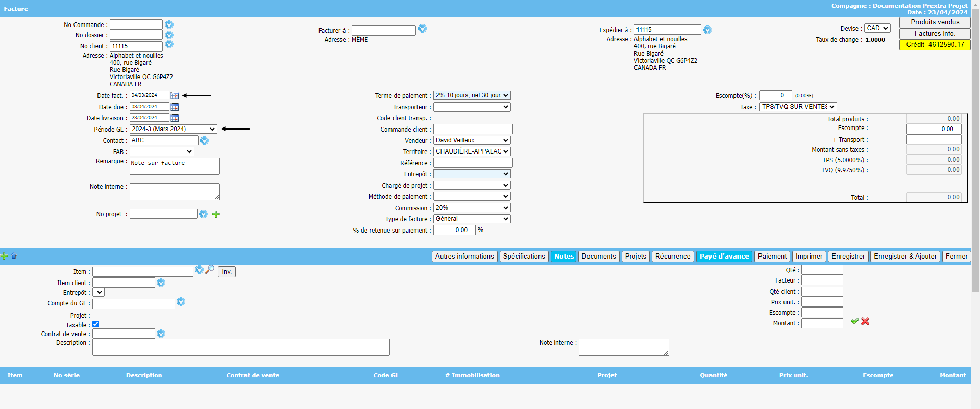Image resolution: width=980 pixels, height=409 pixels.
Task: Switch to the Payé d'avance tab
Action: [724, 257]
